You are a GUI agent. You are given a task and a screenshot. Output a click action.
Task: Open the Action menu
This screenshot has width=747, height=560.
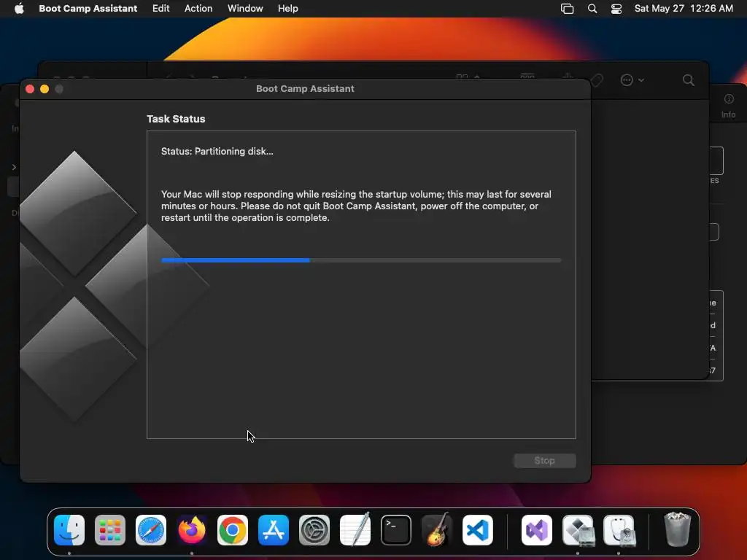198,8
